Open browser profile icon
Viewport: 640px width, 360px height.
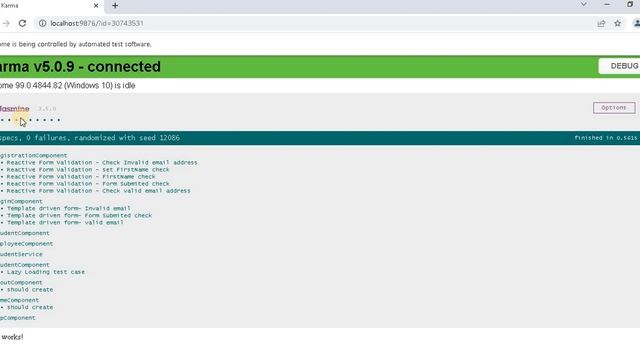click(636, 24)
